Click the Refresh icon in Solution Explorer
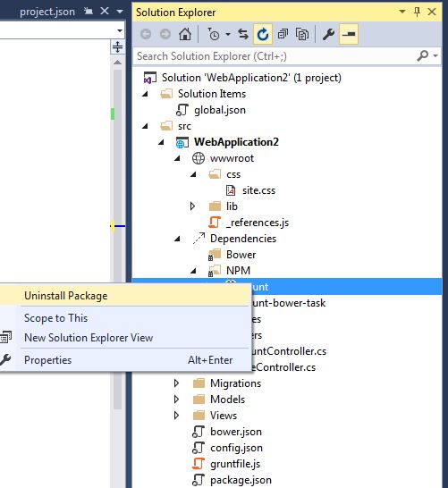This screenshot has height=488, width=448. [x=263, y=34]
